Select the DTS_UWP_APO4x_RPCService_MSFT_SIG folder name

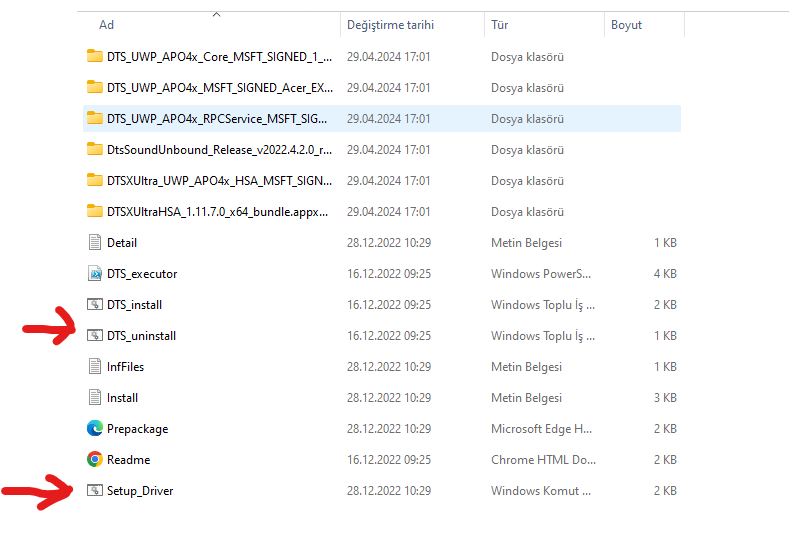point(217,119)
